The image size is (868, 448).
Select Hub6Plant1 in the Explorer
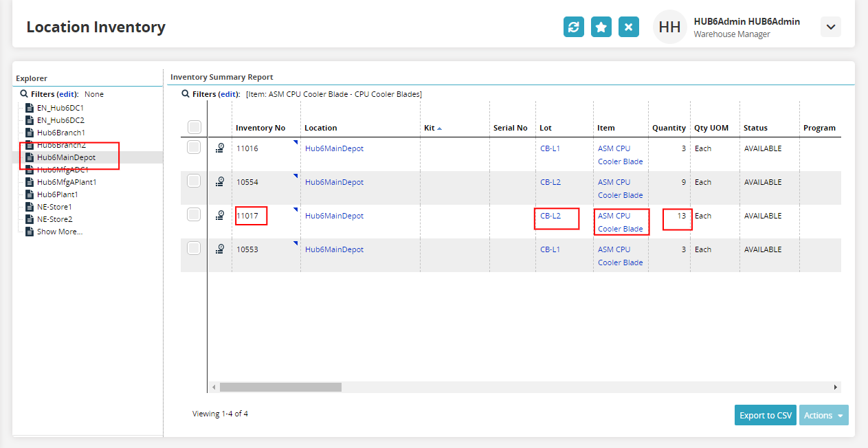point(57,194)
